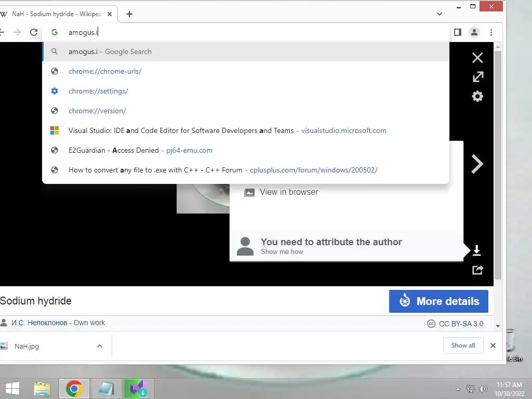The width and height of the screenshot is (532, 399).
Task: Click the network tray icon
Action: tap(471, 389)
